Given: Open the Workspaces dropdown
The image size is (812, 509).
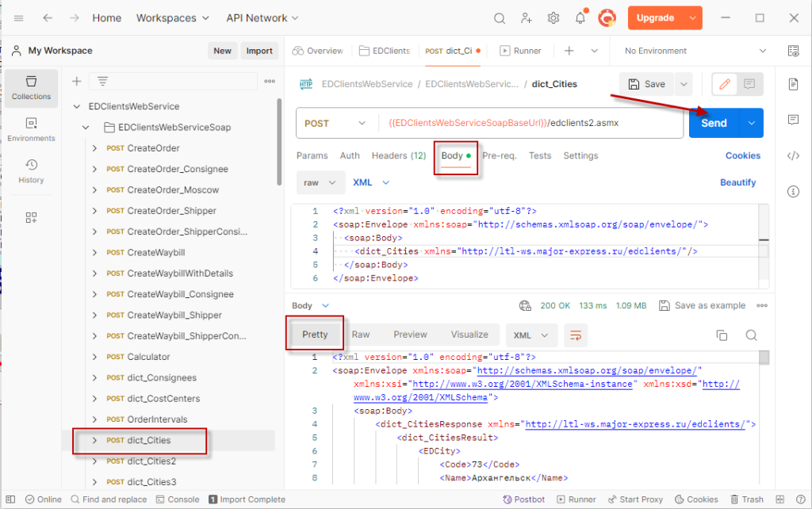Looking at the screenshot, I should click(x=172, y=18).
